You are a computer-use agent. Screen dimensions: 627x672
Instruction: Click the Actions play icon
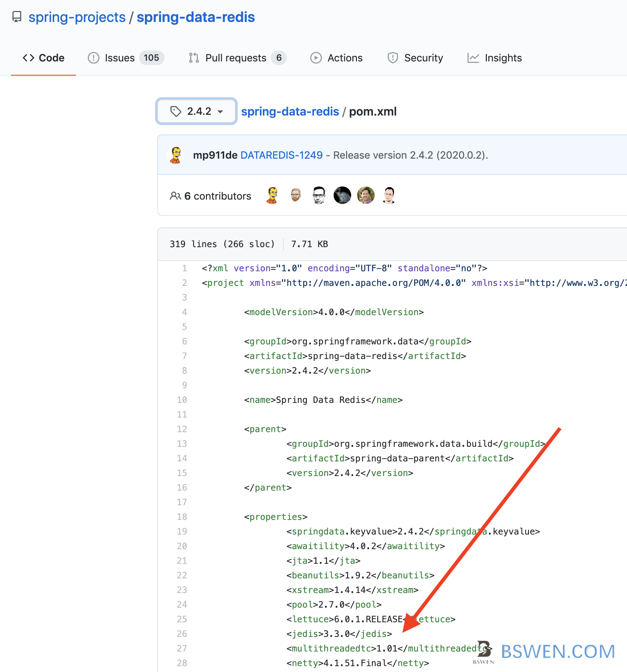click(316, 58)
